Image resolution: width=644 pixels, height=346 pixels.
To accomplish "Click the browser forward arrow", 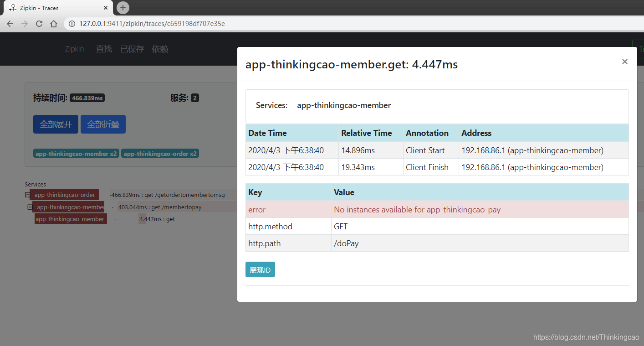I will click(x=25, y=24).
